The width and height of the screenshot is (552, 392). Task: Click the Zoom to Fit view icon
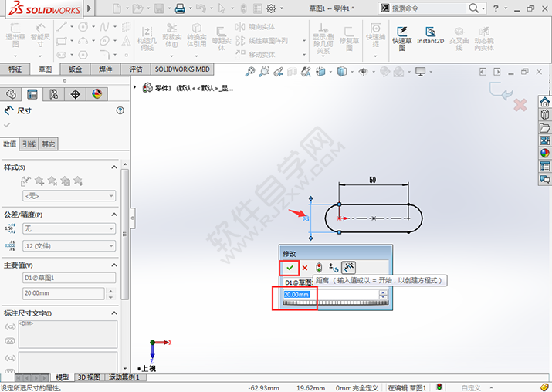250,72
